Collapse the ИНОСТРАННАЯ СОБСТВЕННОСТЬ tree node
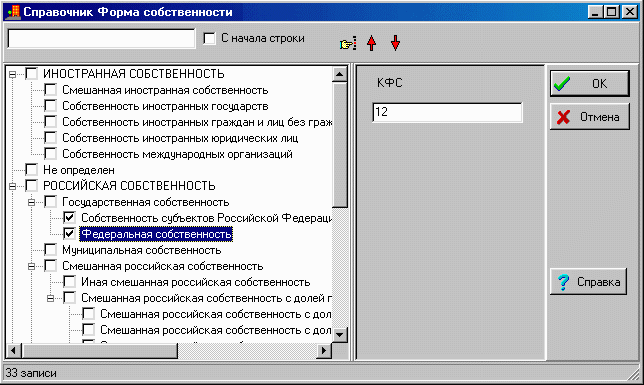 [x=12, y=74]
